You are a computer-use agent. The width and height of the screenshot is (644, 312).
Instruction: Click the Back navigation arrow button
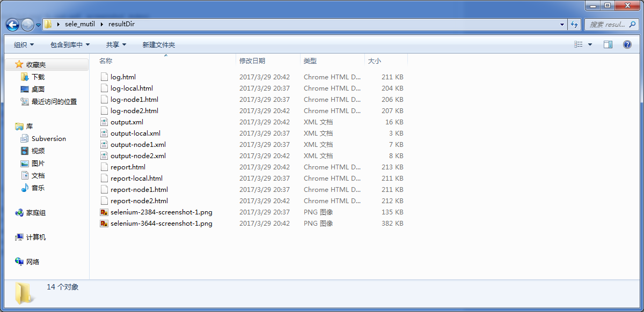coord(12,25)
